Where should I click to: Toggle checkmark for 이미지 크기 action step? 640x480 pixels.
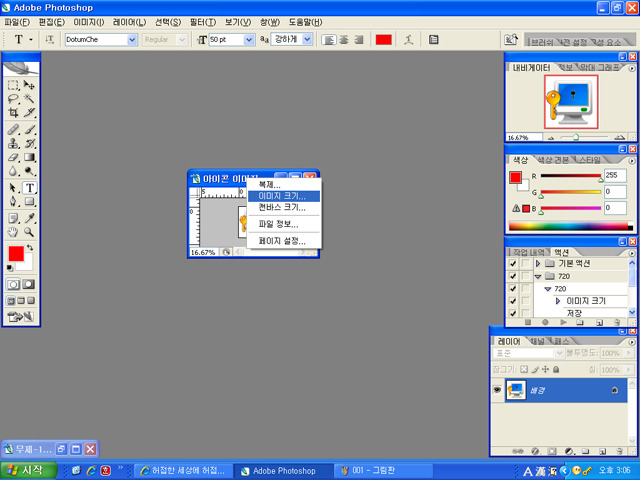tap(513, 301)
